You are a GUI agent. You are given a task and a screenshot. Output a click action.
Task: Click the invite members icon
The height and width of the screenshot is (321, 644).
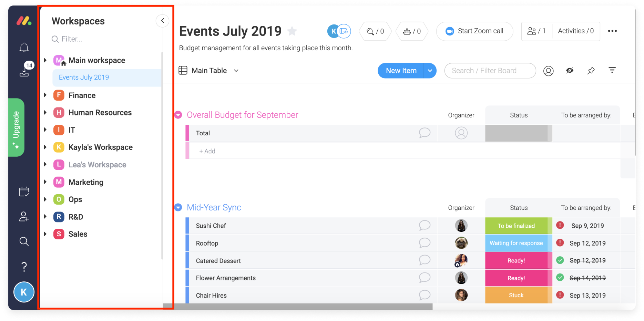pyautogui.click(x=24, y=217)
